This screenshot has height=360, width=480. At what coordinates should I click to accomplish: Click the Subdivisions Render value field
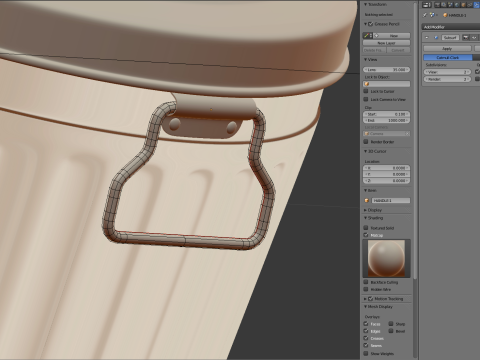[448, 79]
